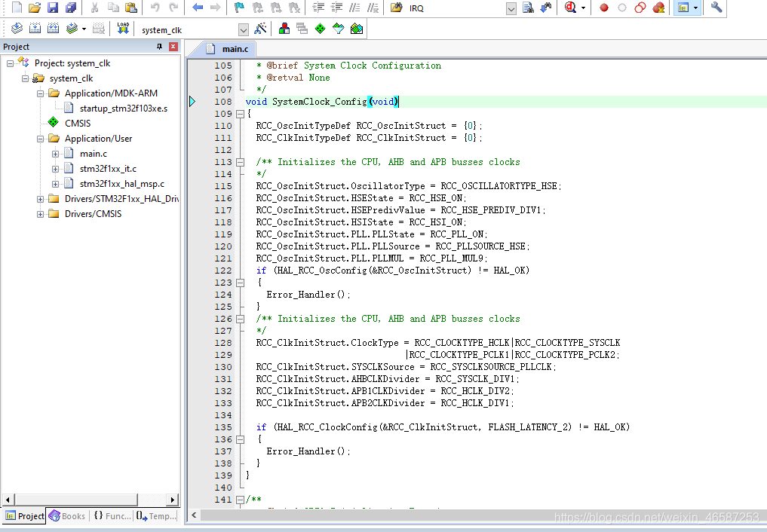The height and width of the screenshot is (532, 767).
Task: Click the Comment selection icon
Action: tap(354, 8)
